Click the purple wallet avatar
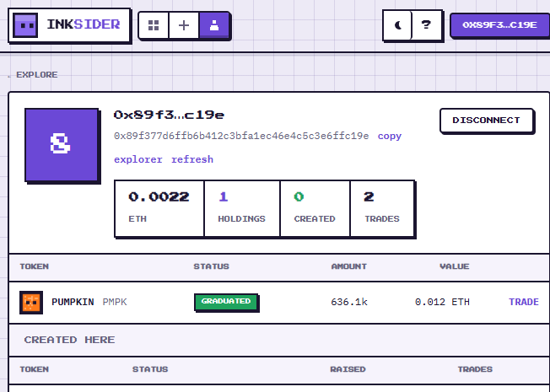 tap(62, 145)
